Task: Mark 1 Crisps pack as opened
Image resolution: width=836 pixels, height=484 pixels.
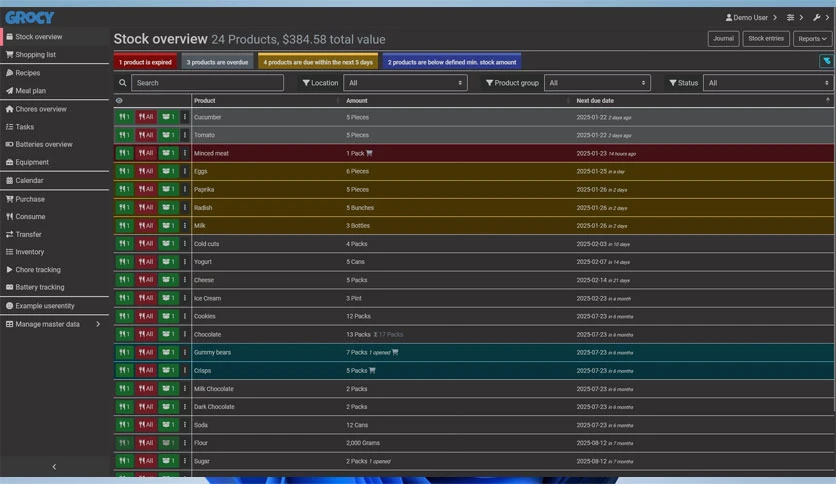Action: 168,370
